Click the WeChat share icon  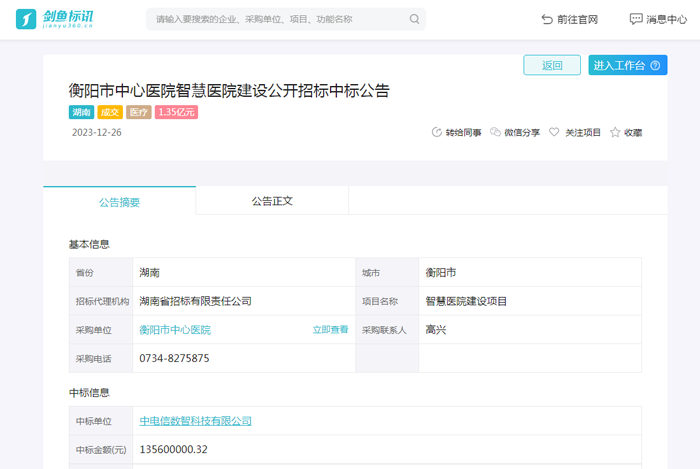click(495, 132)
